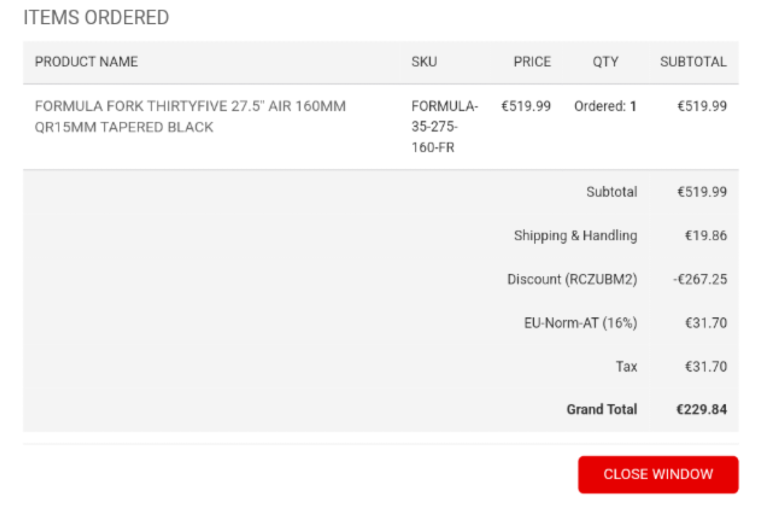Image resolution: width=762 pixels, height=532 pixels.
Task: Click the Ordered: 1 quantity cell
Action: tap(605, 106)
